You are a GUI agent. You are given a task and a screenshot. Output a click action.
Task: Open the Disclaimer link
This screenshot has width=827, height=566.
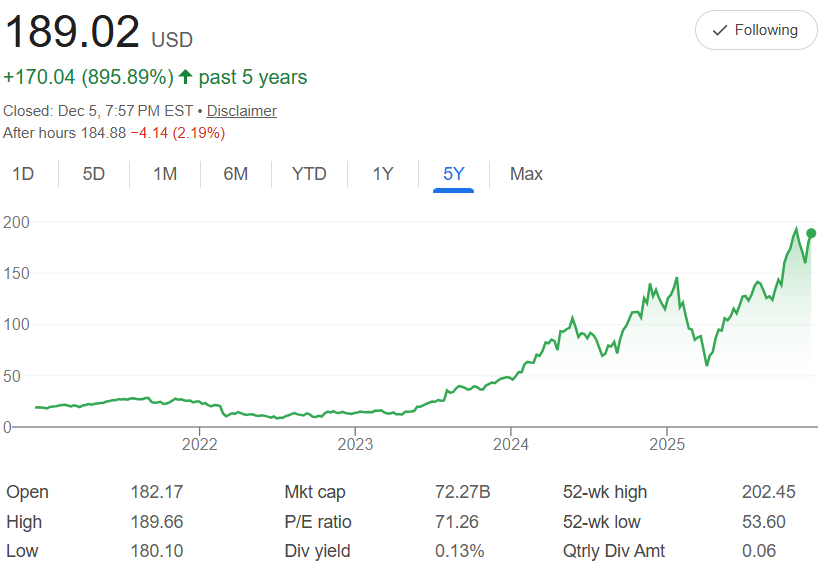(242, 111)
